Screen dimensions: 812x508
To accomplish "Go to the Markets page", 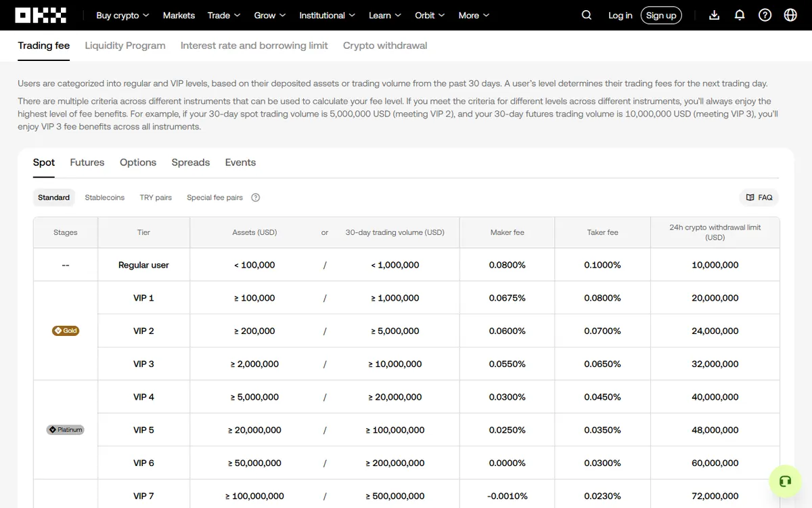I will (179, 15).
